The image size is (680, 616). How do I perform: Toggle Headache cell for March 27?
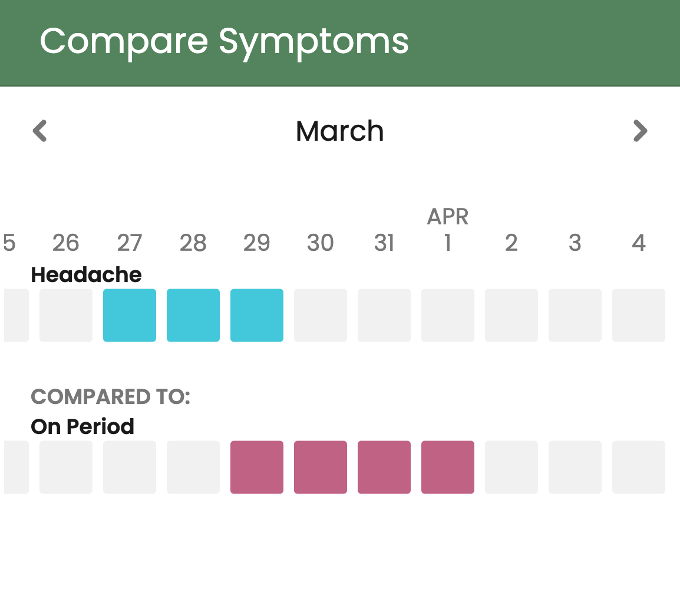(130, 315)
